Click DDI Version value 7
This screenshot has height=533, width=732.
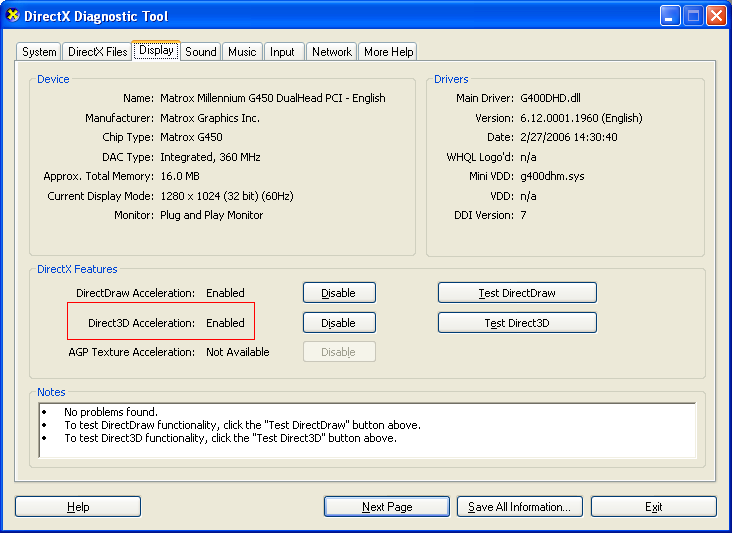[x=523, y=215]
